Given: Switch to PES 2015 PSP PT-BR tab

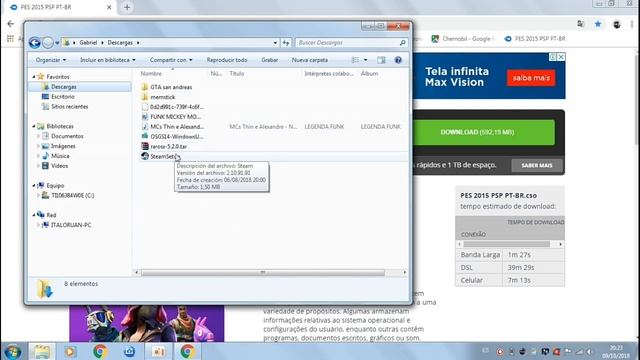Looking at the screenshot, I should click(60, 7).
